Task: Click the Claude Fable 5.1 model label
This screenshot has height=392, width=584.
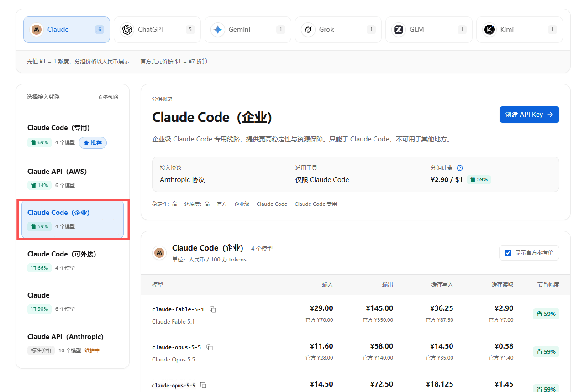Action: (174, 322)
